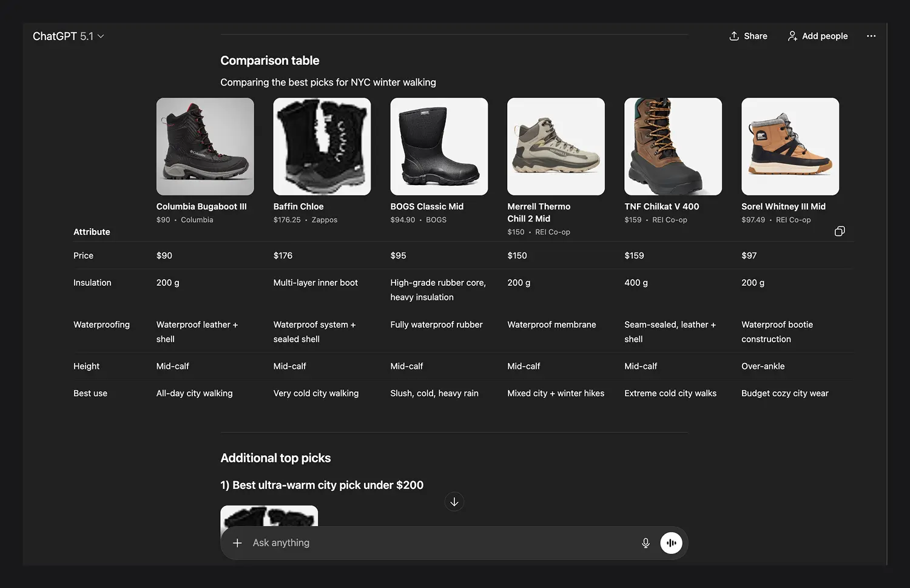Open the TNF Chilkat V 400 product image
910x588 pixels.
click(x=673, y=146)
